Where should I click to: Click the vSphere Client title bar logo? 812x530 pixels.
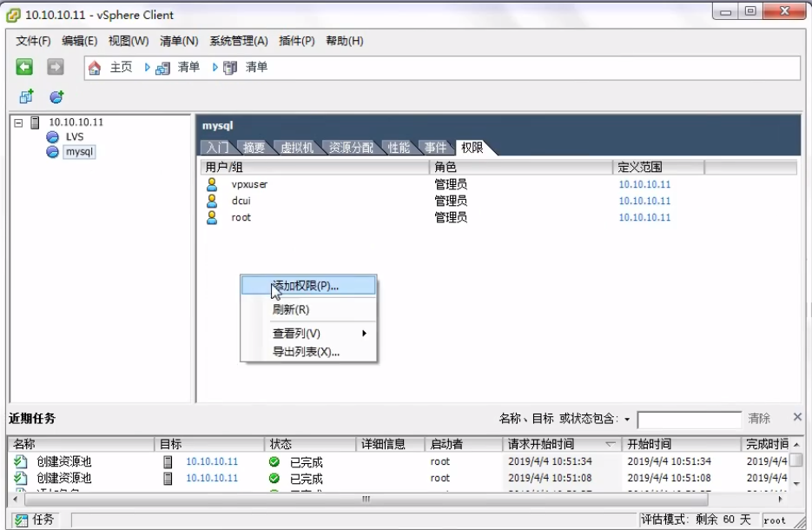(14, 16)
